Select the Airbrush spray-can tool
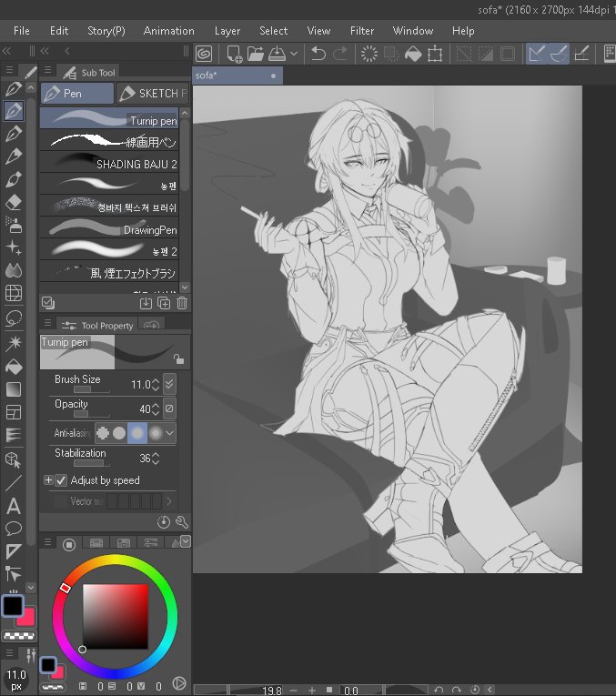 pyautogui.click(x=14, y=225)
